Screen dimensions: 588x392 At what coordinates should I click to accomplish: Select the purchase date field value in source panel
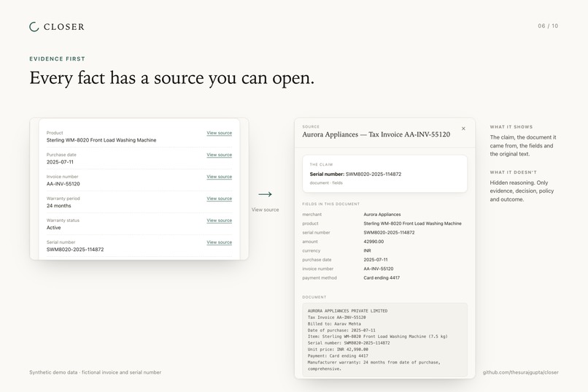click(x=376, y=260)
